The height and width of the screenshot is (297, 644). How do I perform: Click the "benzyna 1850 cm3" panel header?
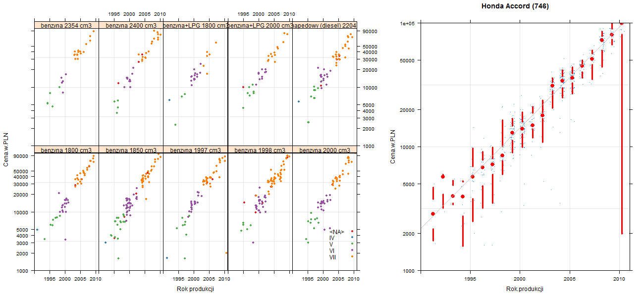coord(131,149)
